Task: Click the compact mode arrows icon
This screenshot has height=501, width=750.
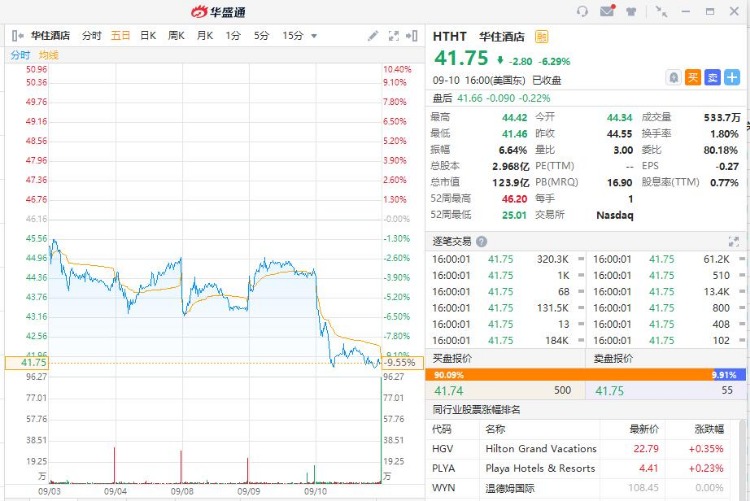Action: [662, 11]
